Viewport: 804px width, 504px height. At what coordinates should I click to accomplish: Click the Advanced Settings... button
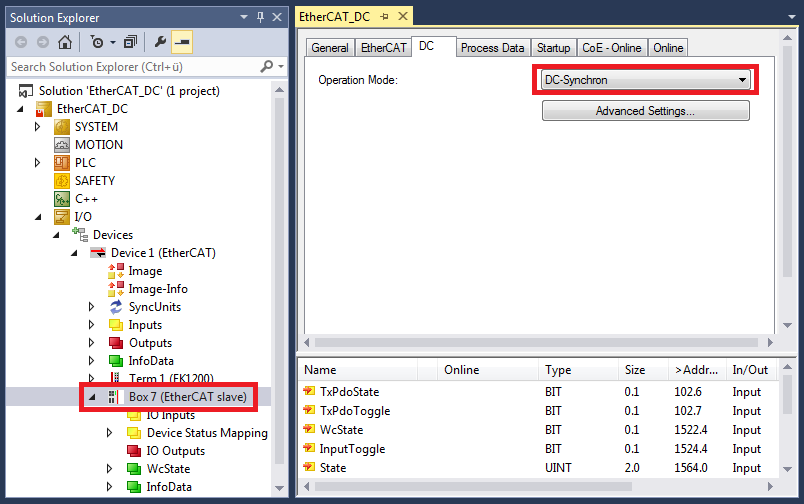click(646, 111)
